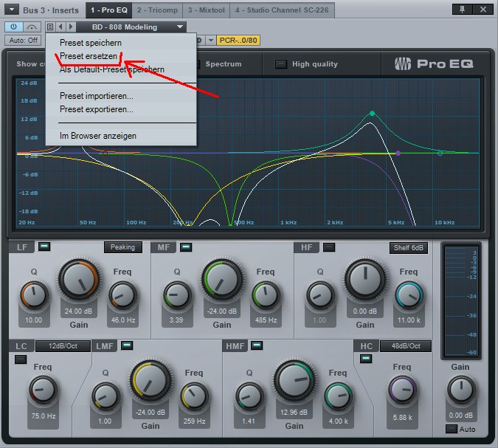Select the teal HMF peak node on curve
The height and width of the screenshot is (448, 498).
point(373,114)
